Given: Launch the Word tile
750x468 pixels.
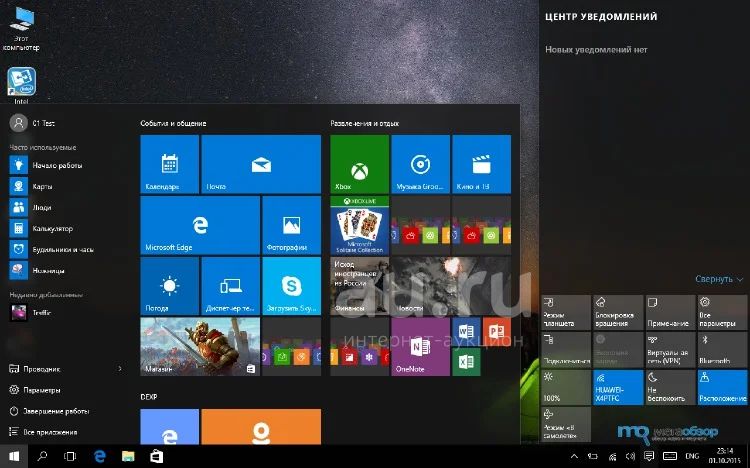Looking at the screenshot, I should (x=466, y=331).
